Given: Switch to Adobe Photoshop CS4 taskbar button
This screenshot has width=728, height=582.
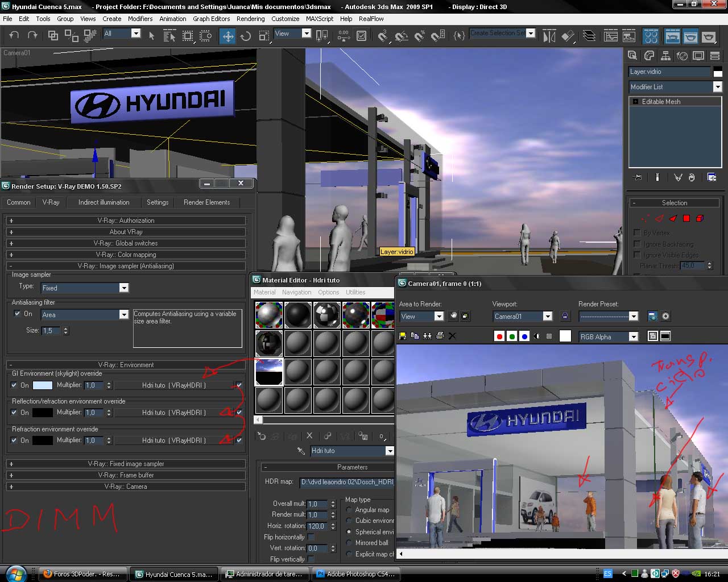Looking at the screenshot, I should click(x=355, y=574).
